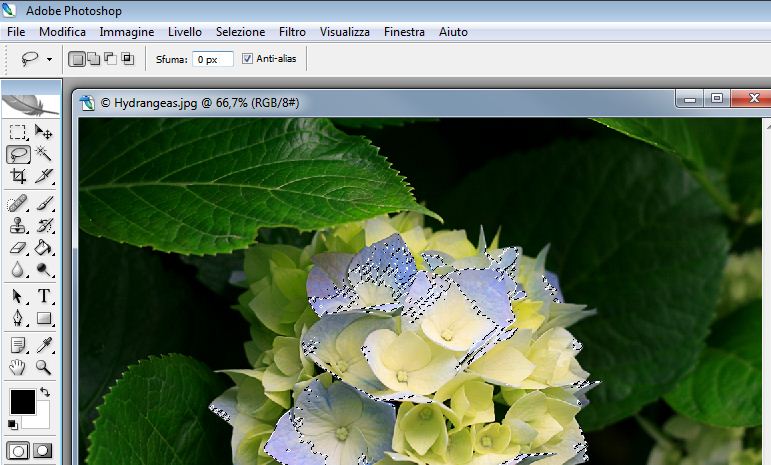Viewport: 771px width, 465px height.
Task: Select the Dodge tool
Action: pos(43,269)
